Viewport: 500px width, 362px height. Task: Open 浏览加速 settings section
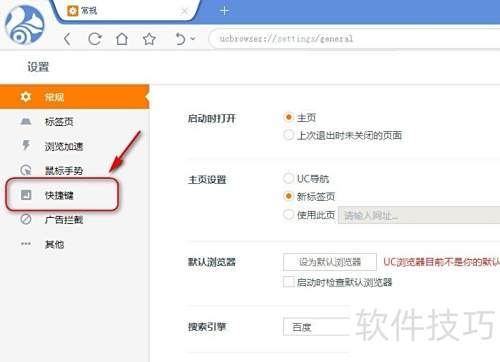pyautogui.click(x=74, y=146)
